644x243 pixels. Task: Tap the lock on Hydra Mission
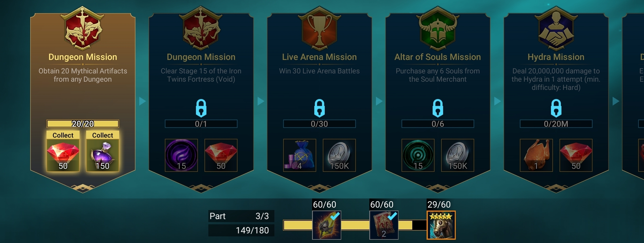point(556,108)
